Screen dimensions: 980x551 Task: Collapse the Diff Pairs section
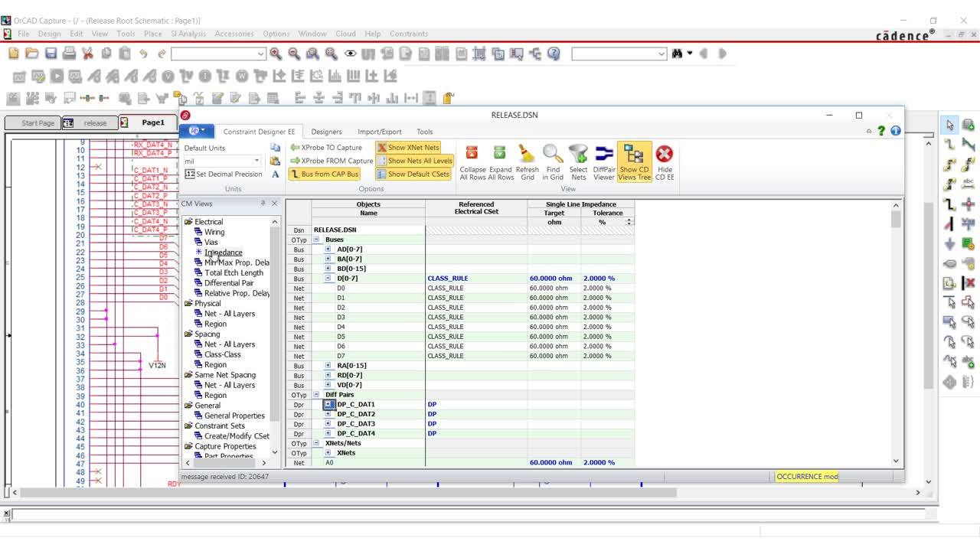click(315, 394)
